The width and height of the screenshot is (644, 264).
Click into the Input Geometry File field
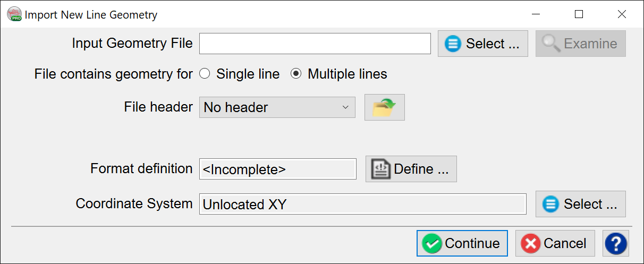pyautogui.click(x=315, y=44)
